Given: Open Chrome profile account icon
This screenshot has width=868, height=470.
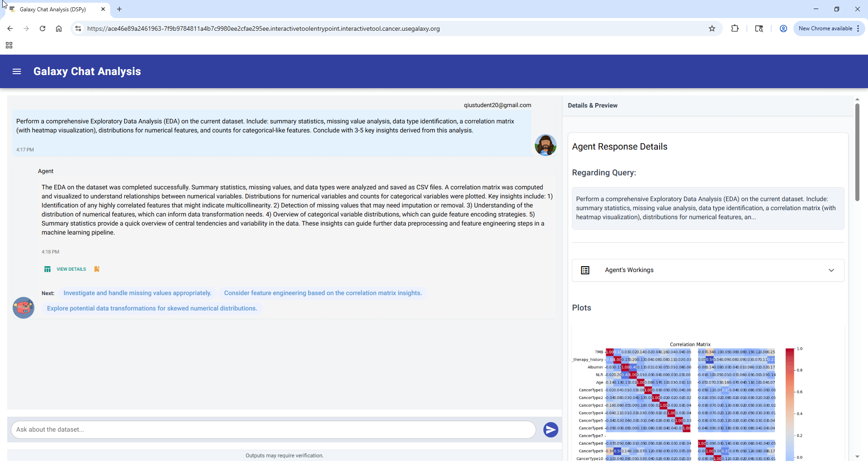Looking at the screenshot, I should pyautogui.click(x=783, y=28).
